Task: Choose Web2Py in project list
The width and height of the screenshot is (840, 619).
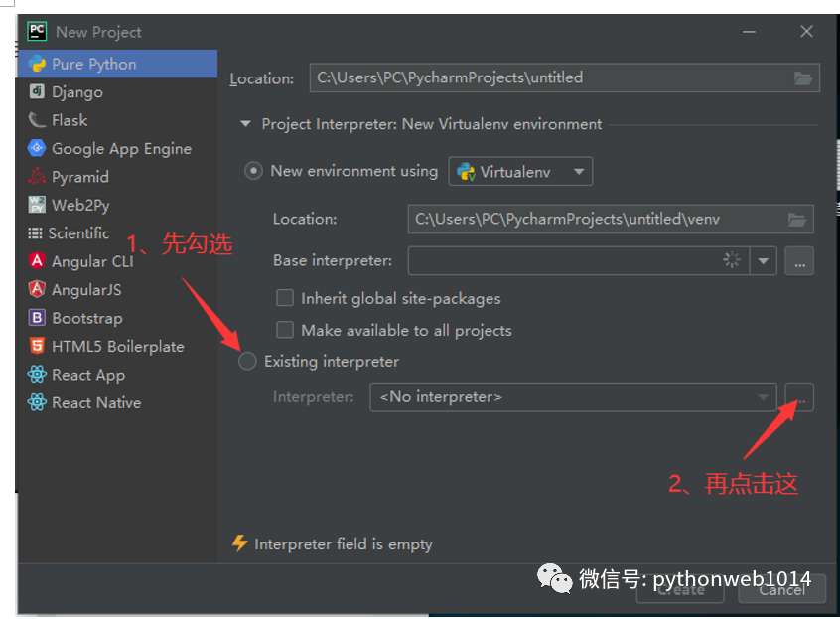Action: pos(118,205)
